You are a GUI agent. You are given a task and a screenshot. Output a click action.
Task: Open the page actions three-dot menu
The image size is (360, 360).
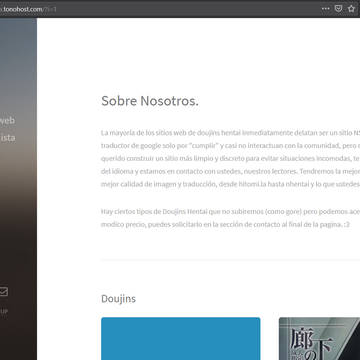click(x=326, y=9)
